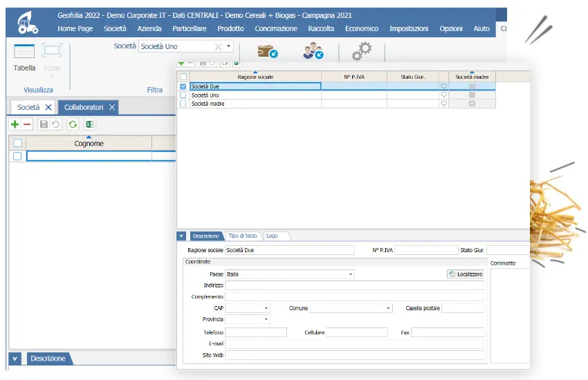Export Collaboratori to Excel
This screenshot has width=588, height=380.
(90, 124)
